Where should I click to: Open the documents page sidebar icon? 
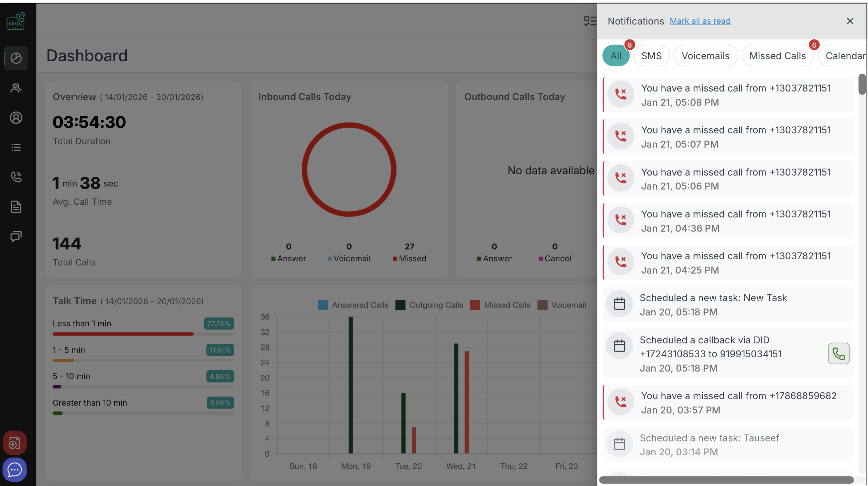click(x=16, y=207)
